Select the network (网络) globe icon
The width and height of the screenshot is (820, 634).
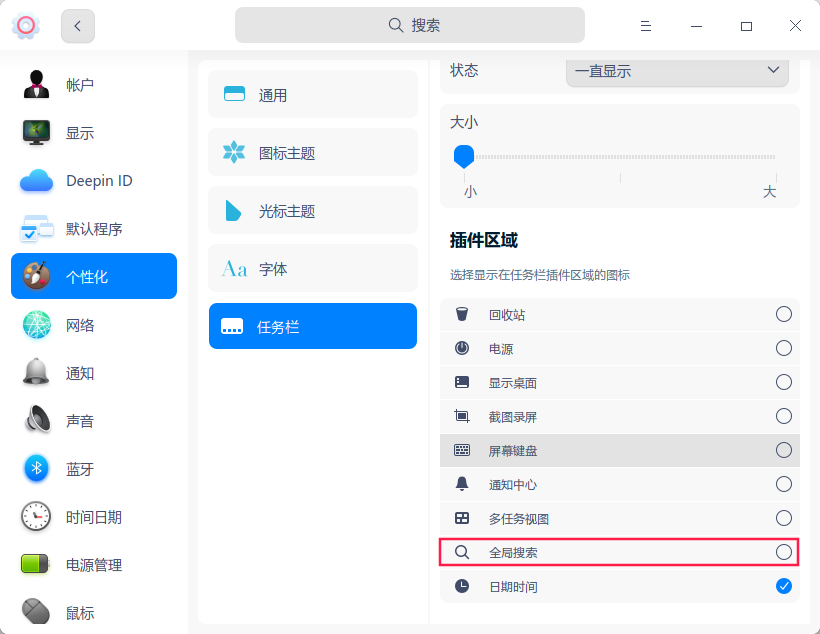pyautogui.click(x=36, y=325)
